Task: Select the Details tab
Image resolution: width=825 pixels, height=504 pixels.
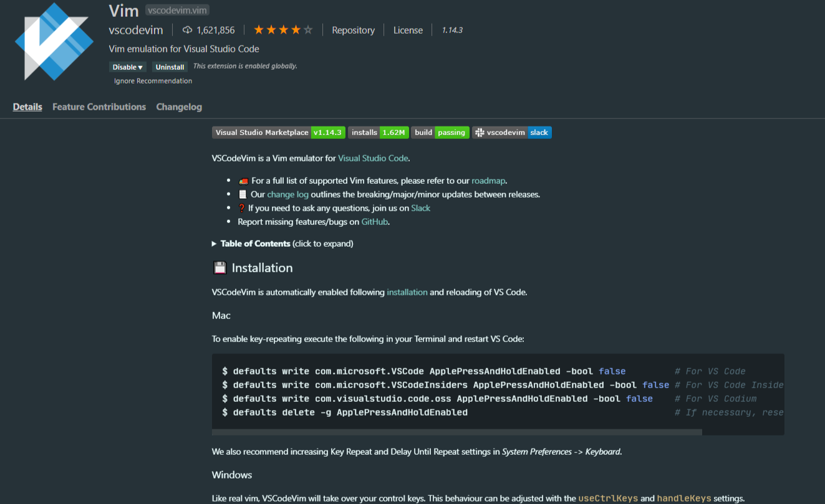Action: point(27,107)
